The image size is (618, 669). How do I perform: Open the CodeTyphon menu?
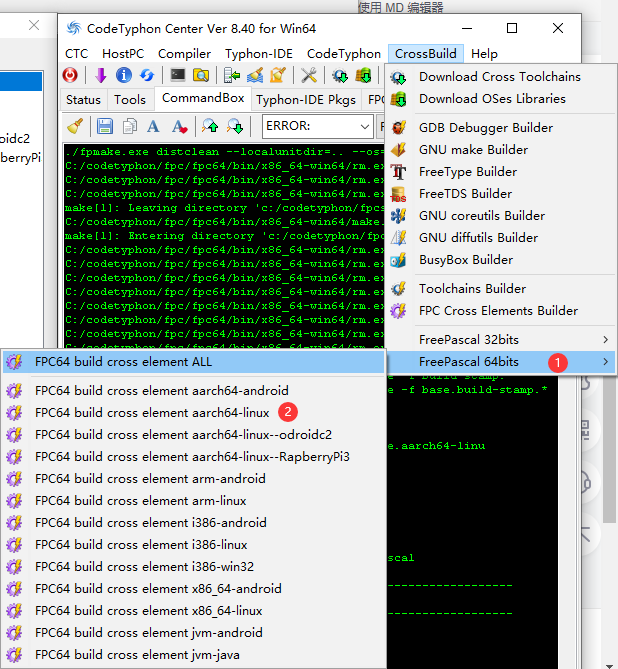(344, 54)
